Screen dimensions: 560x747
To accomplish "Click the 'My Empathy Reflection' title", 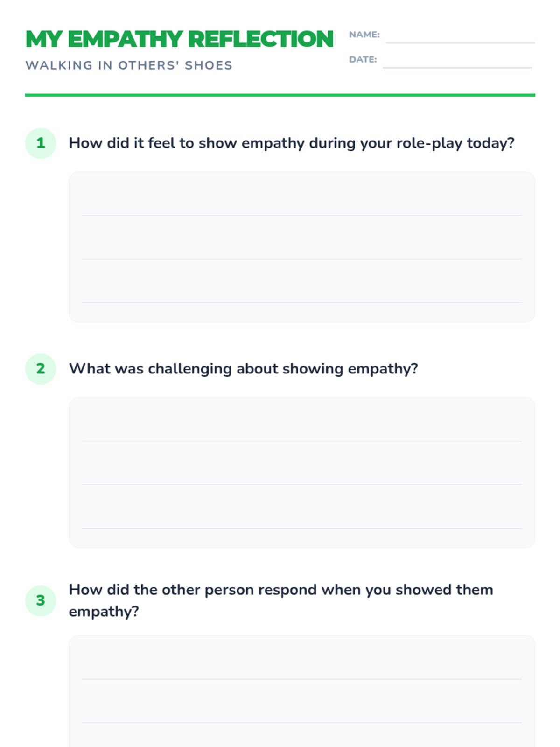I will (x=180, y=39).
